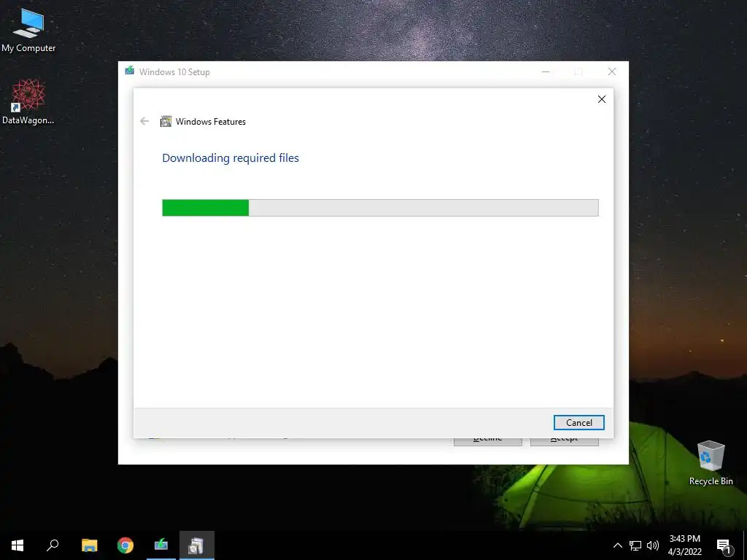Viewport: 747px width, 560px height.
Task: Launch File Explorer from the taskbar
Action: 89,545
